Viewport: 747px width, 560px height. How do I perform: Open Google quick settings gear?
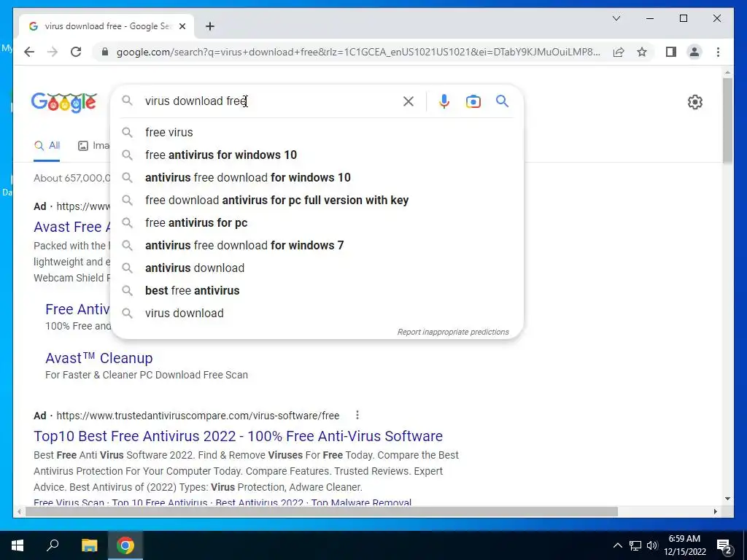pos(694,102)
